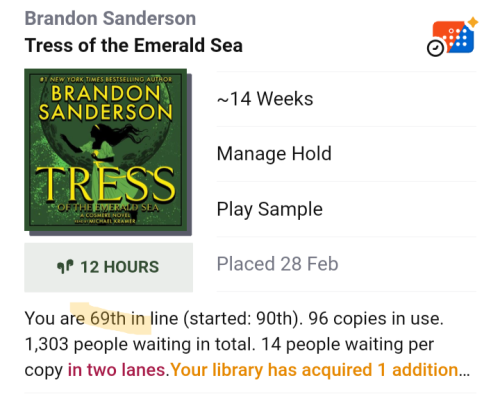
Task: Open the Tress of the Emerald Sea cover
Action: [x=108, y=152]
